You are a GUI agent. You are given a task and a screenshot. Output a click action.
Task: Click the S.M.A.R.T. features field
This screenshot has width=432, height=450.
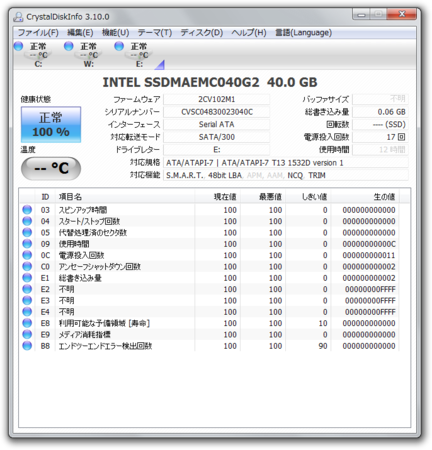point(286,175)
